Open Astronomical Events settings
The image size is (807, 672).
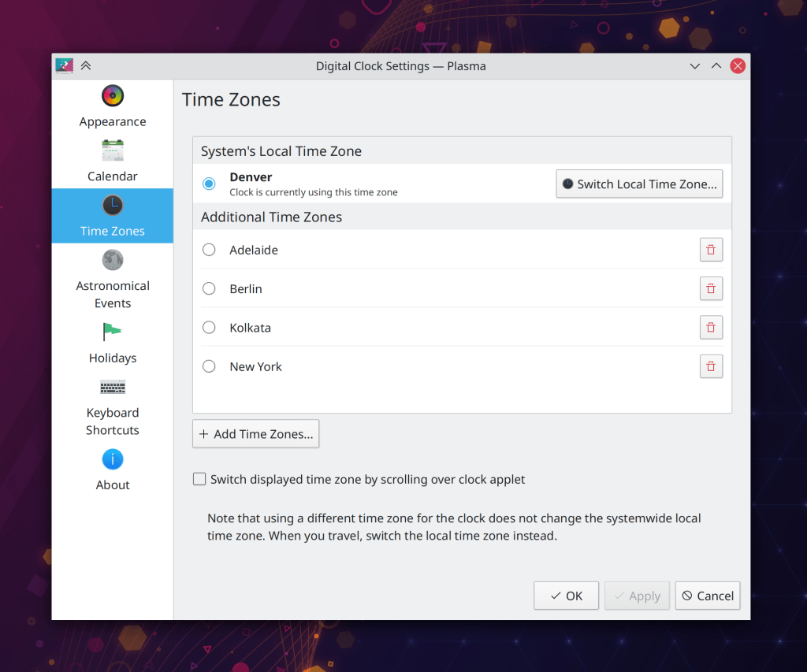[x=113, y=279]
